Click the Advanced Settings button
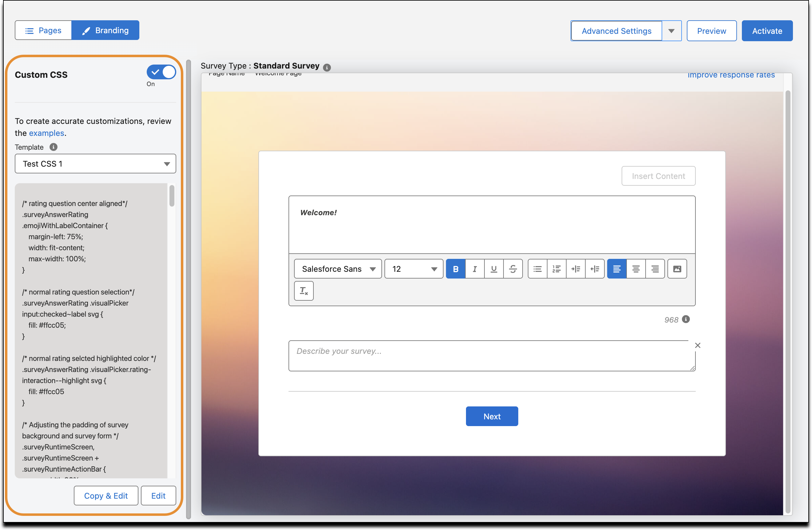812x530 pixels. (x=616, y=31)
